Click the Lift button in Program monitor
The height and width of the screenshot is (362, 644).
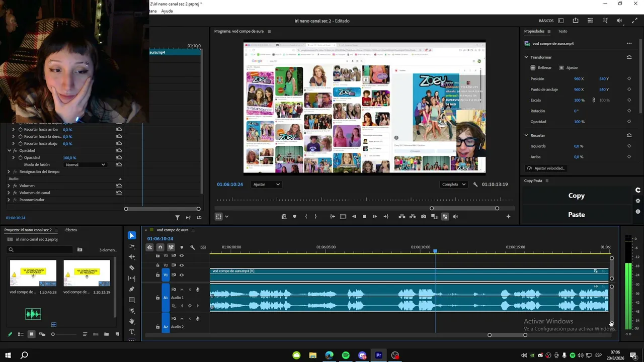[402, 217]
